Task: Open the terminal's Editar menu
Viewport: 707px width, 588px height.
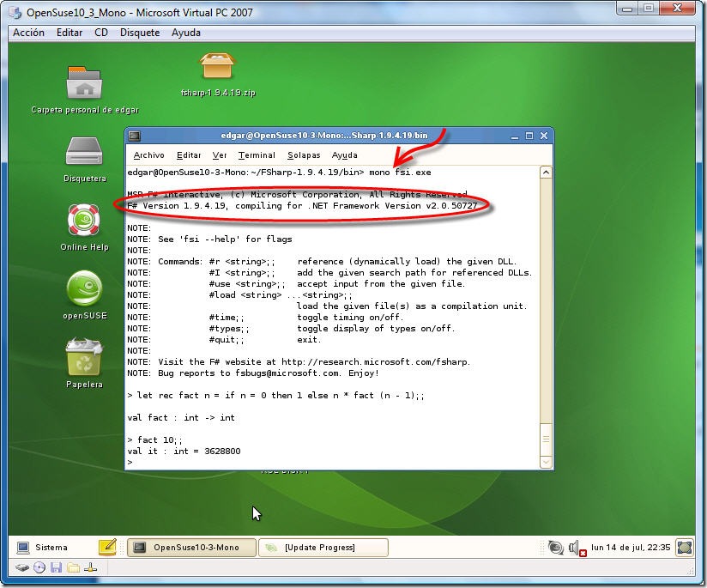Action: tap(189, 155)
